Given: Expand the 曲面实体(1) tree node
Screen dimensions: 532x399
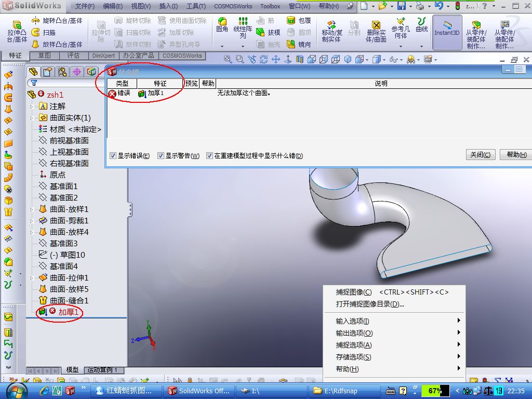Looking at the screenshot, I should (32, 118).
